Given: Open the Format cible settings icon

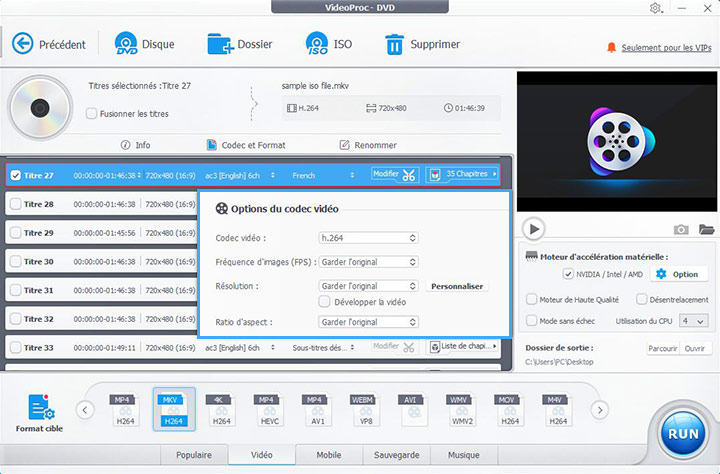Looking at the screenshot, I should click(41, 407).
